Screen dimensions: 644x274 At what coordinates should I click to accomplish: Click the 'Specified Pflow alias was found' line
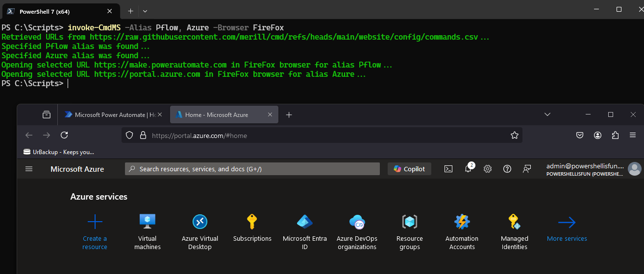[x=76, y=46]
